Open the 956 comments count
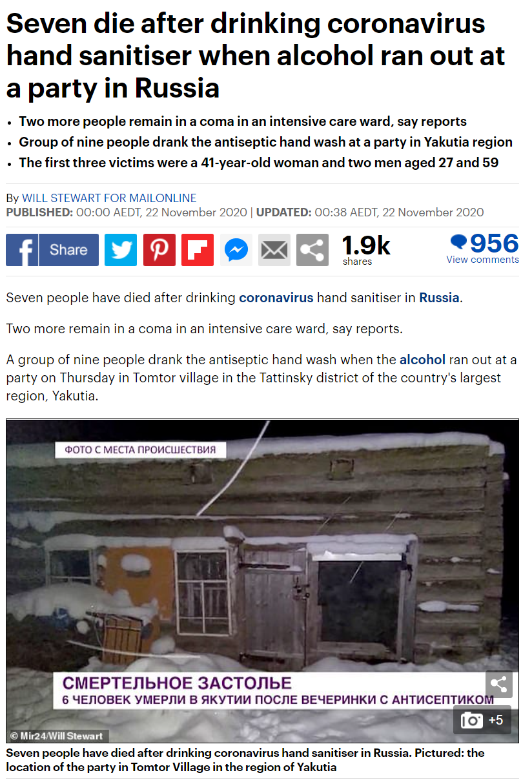This screenshot has height=784, width=532. coord(495,243)
